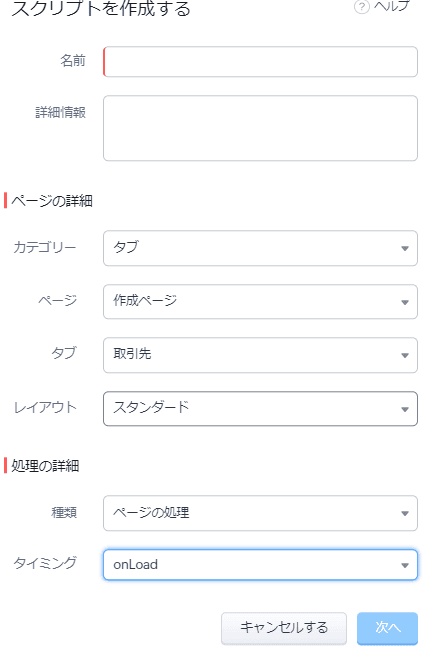Open the ページ dropdown showing 作成ページ
436x661 pixels.
(x=260, y=301)
